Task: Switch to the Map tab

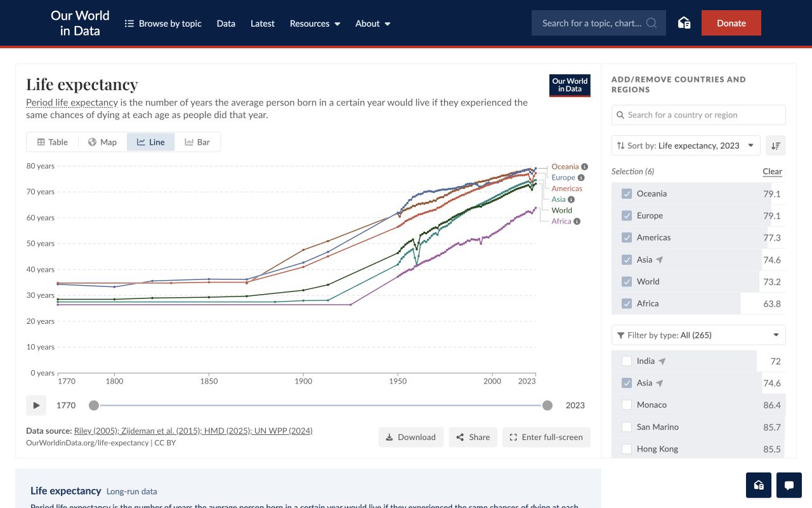Action: pos(102,142)
